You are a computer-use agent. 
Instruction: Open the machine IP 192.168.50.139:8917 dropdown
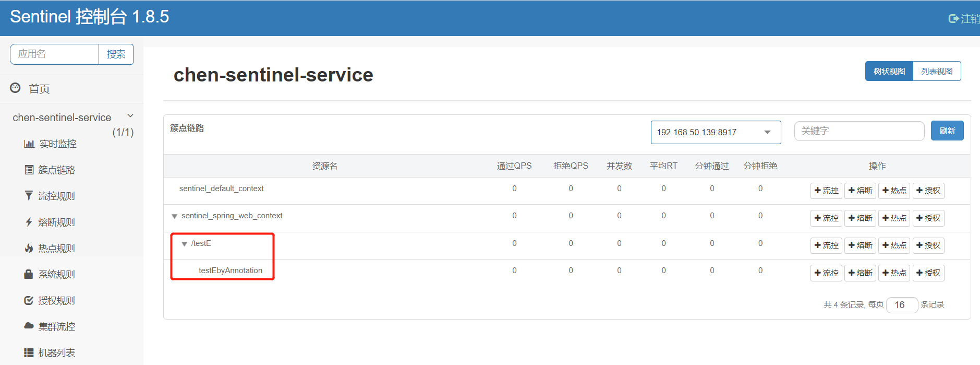pyautogui.click(x=715, y=132)
